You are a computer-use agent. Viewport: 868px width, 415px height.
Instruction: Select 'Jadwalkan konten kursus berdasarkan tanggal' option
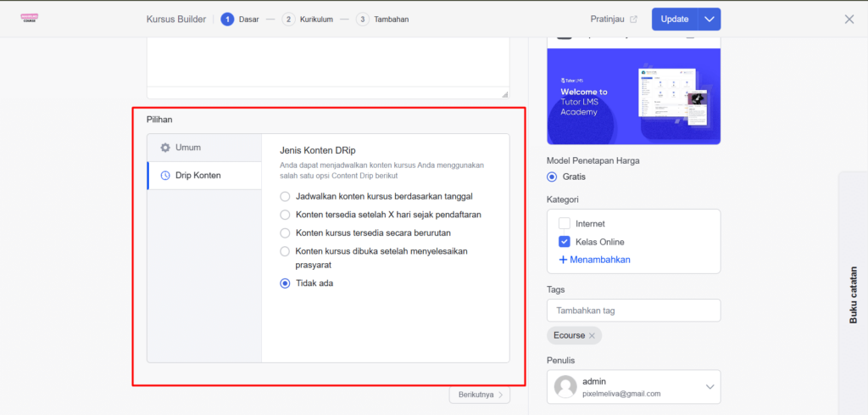click(x=286, y=196)
